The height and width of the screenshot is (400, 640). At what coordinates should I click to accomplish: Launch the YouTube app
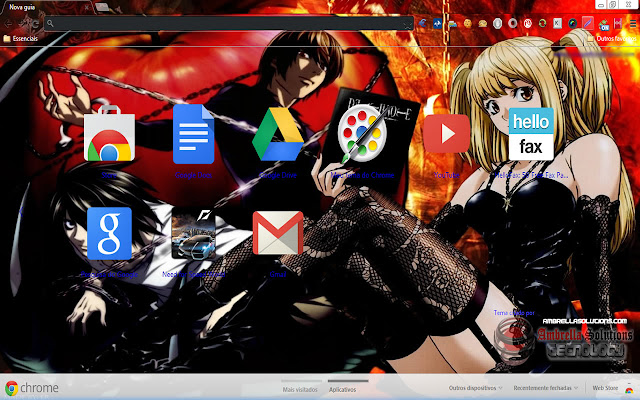(447, 134)
